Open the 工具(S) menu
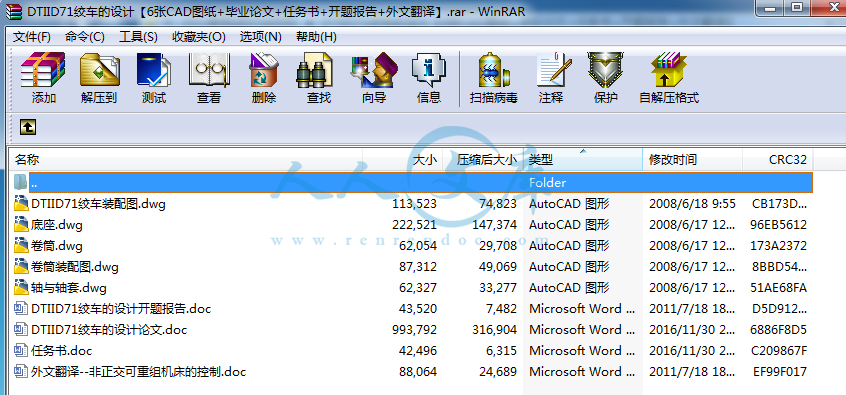The image size is (846, 395). [138, 37]
